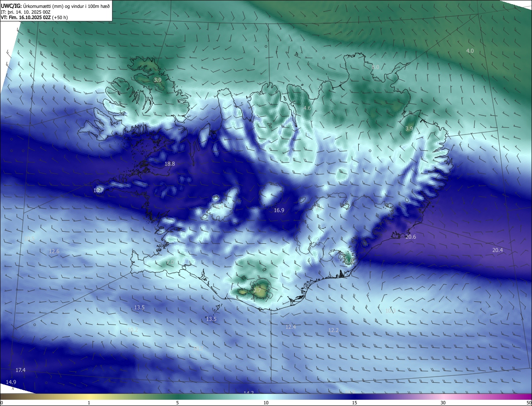Click the colorbar tick label 30
532x406 pixels.
pyautogui.click(x=443, y=403)
